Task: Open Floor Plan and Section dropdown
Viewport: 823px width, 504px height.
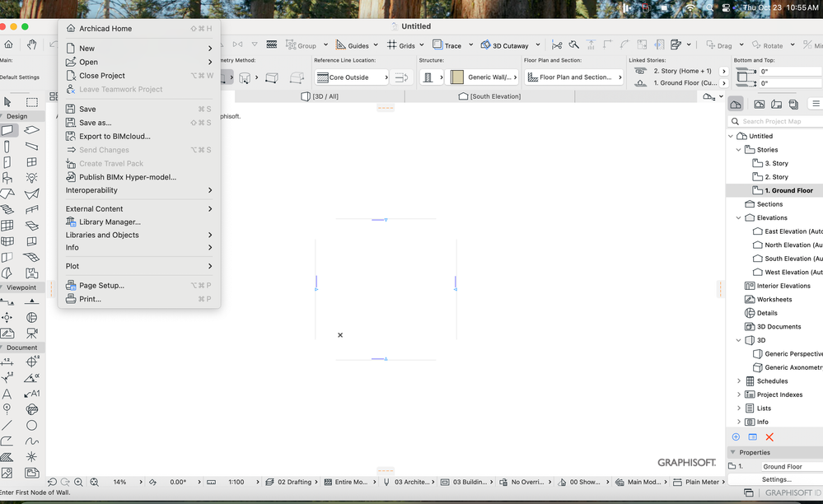Action: 573,77
